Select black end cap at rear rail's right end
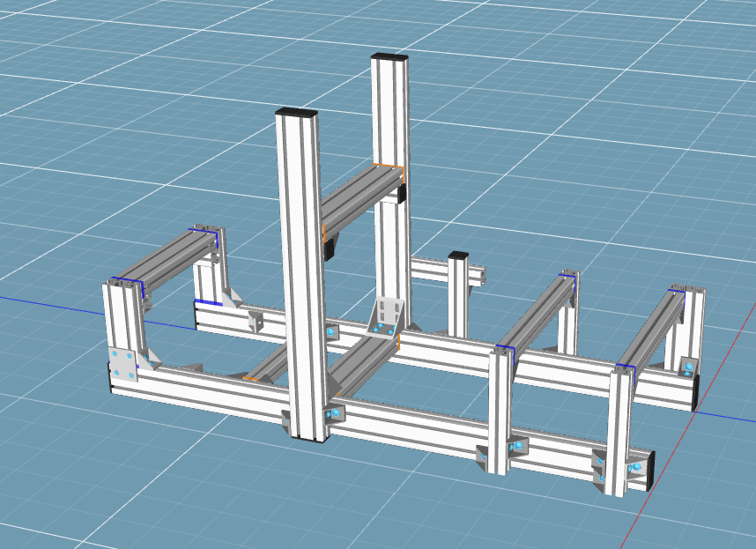Viewport: 756px width, 549px height. coord(695,392)
